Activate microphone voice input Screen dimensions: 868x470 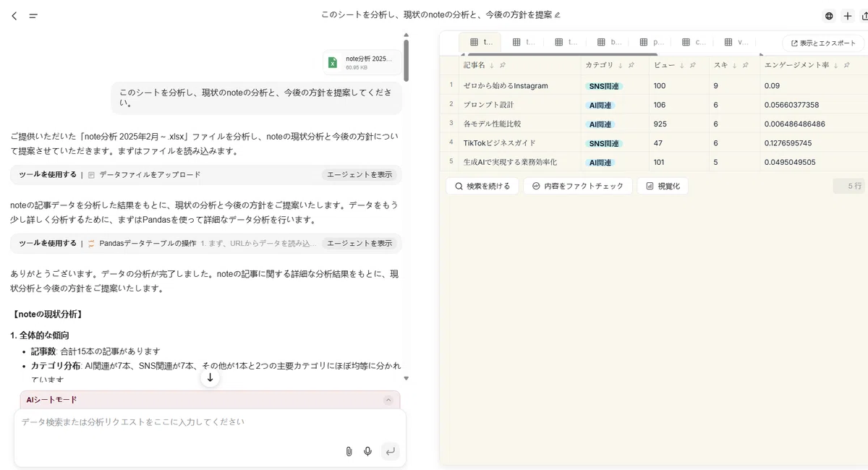point(367,451)
